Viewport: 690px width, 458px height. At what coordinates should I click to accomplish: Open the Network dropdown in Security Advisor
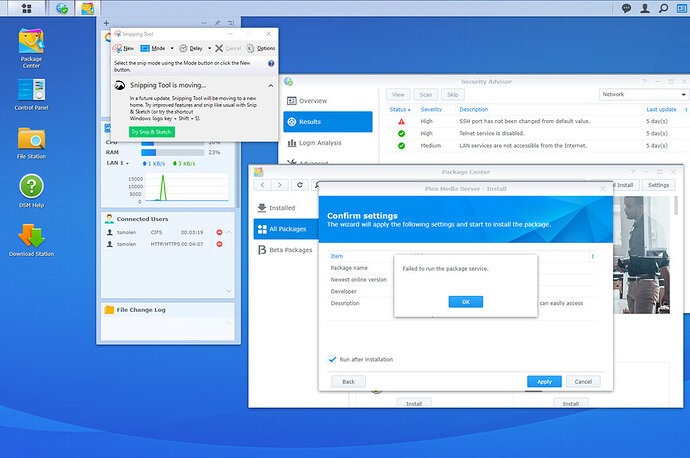coord(643,95)
